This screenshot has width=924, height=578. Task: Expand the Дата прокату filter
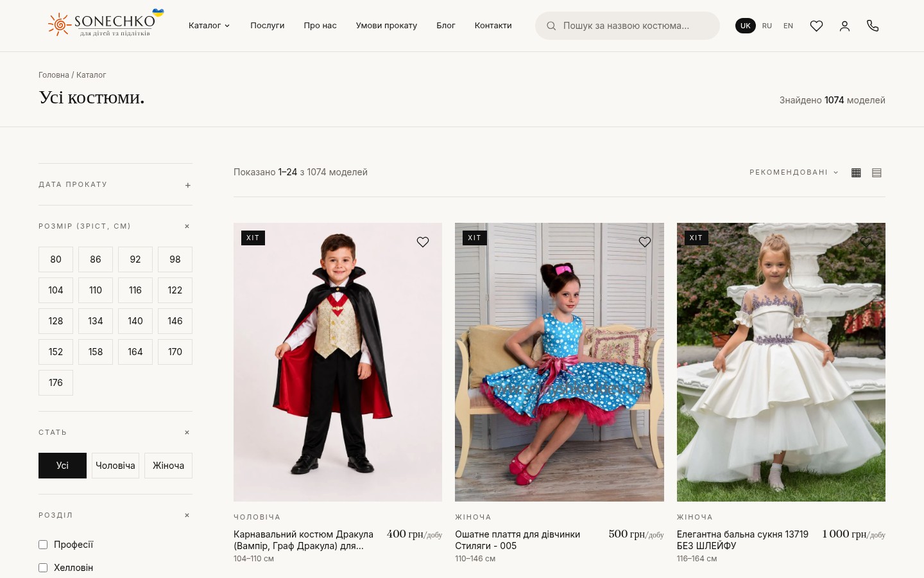(x=116, y=184)
